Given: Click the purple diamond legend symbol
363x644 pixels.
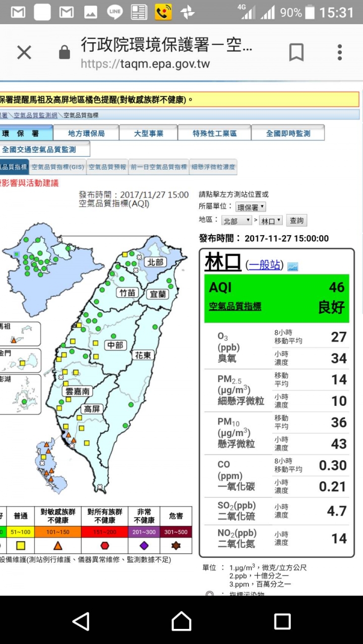Looking at the screenshot, I should click(x=144, y=545).
